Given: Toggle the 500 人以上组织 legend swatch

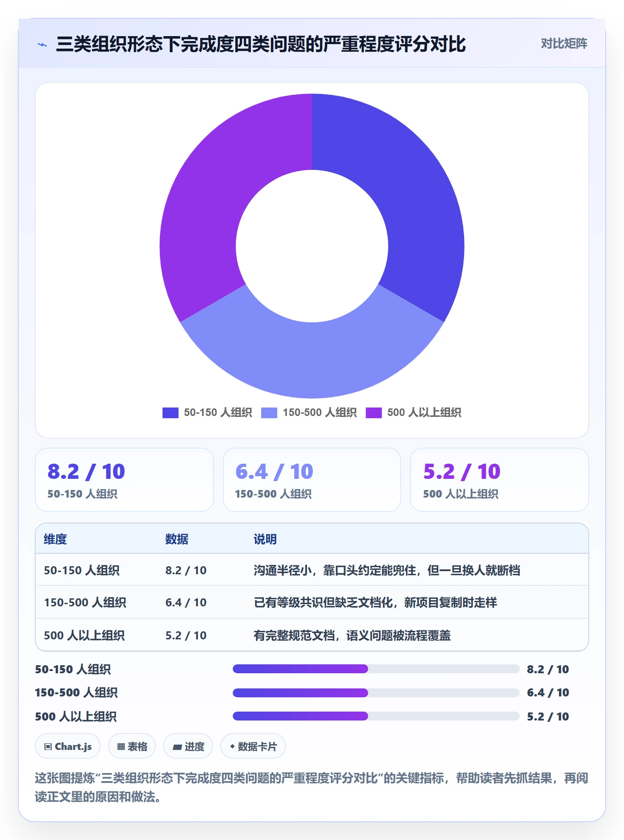Looking at the screenshot, I should 374,413.
